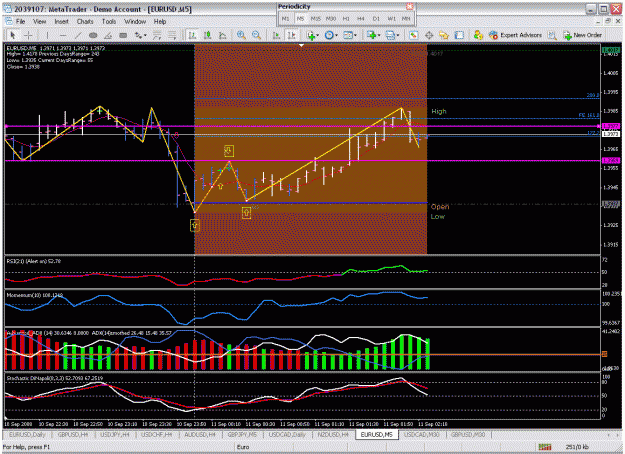The image size is (625, 454).
Task: Open the Window menu
Action: point(135,22)
